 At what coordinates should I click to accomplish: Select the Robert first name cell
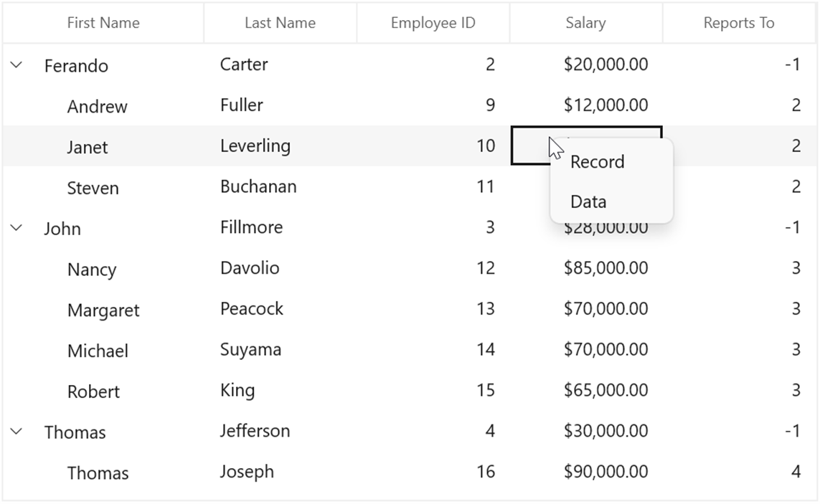[x=103, y=391]
